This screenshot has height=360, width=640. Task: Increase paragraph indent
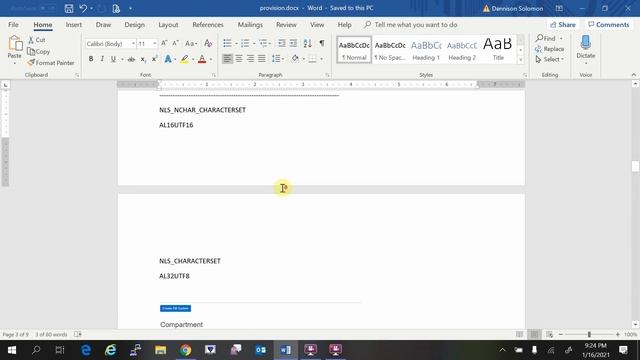[293, 43]
